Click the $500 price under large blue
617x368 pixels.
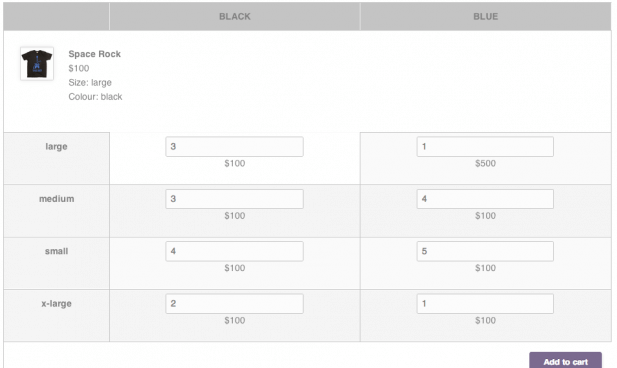[485, 163]
